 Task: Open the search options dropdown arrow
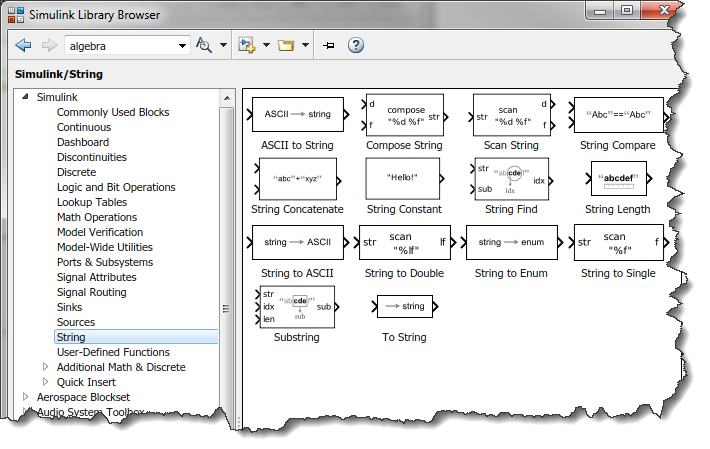pos(222,45)
